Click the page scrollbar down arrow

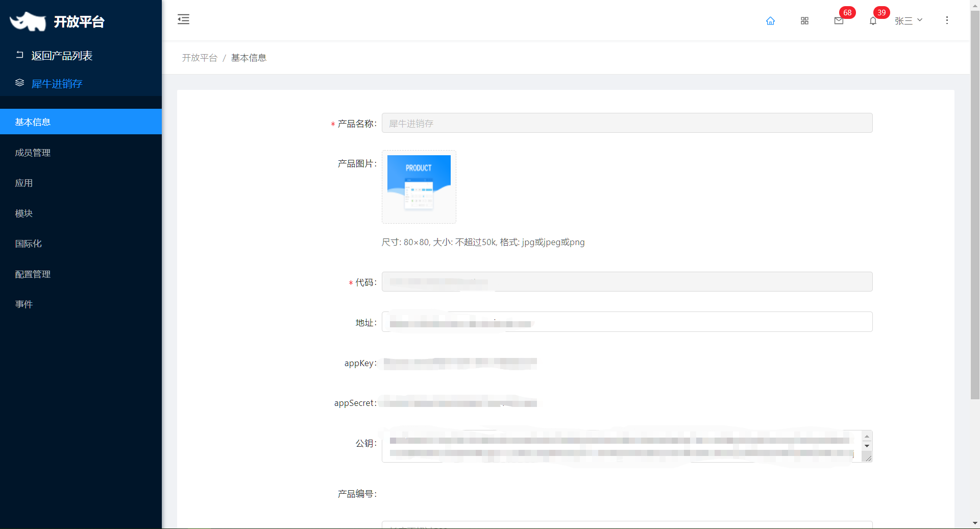(x=975, y=524)
